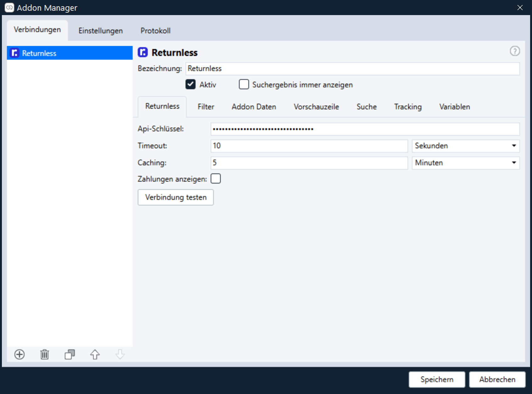Click Speichern to save changes
This screenshot has width=532, height=394.
click(437, 380)
